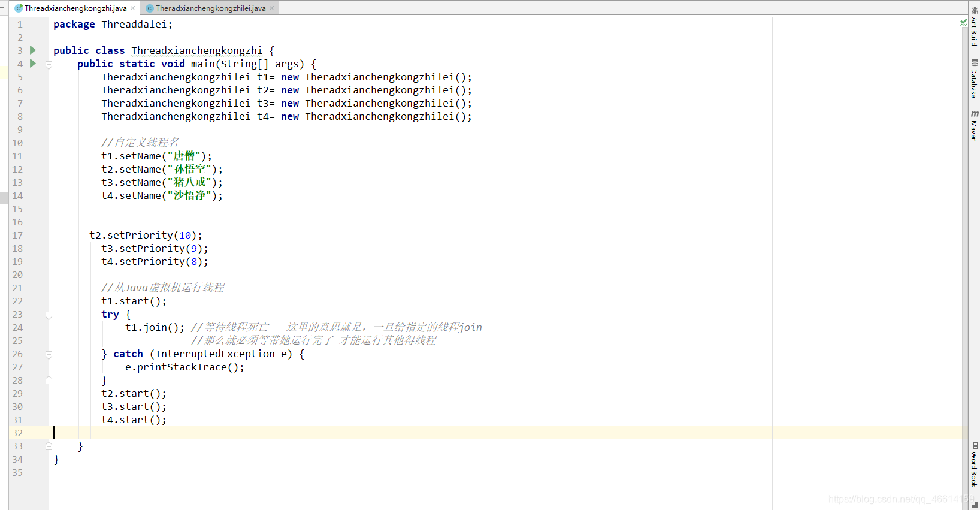Screen dimensions: 980x510
Task: Click comment '//自定义线程名'
Action: pos(140,143)
